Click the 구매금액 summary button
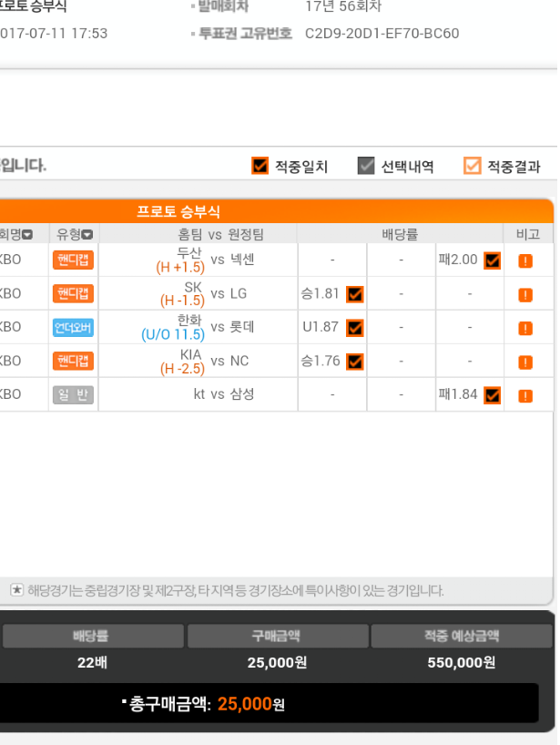The height and width of the screenshot is (745, 560). 278,636
